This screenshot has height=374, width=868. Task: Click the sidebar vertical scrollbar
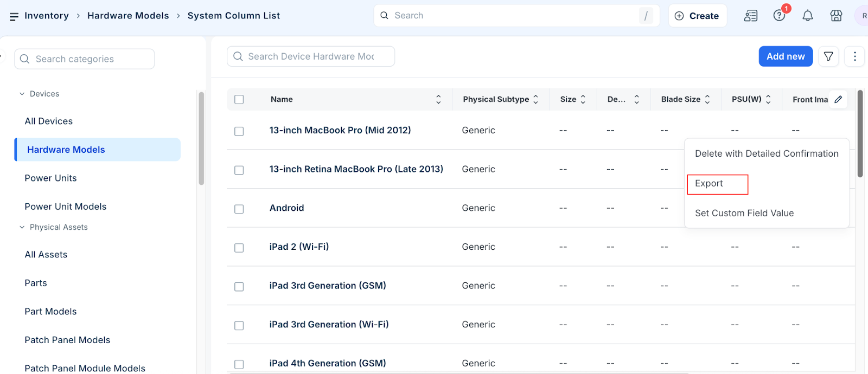tap(201, 138)
